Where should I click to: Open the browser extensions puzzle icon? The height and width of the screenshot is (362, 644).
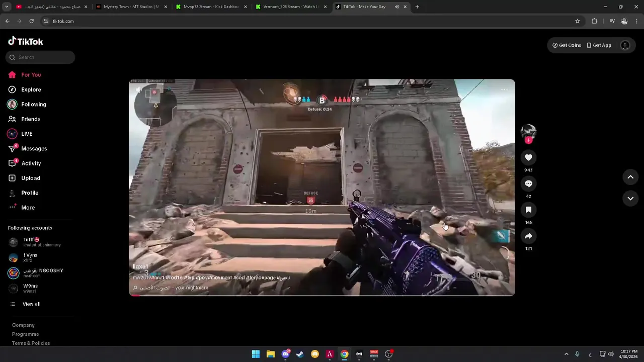coord(594,21)
